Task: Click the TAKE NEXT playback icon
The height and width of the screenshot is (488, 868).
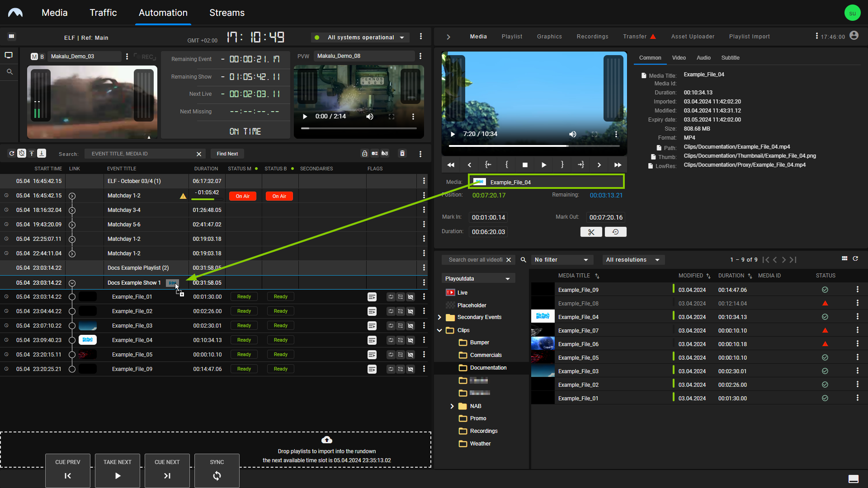Action: pos(118,475)
